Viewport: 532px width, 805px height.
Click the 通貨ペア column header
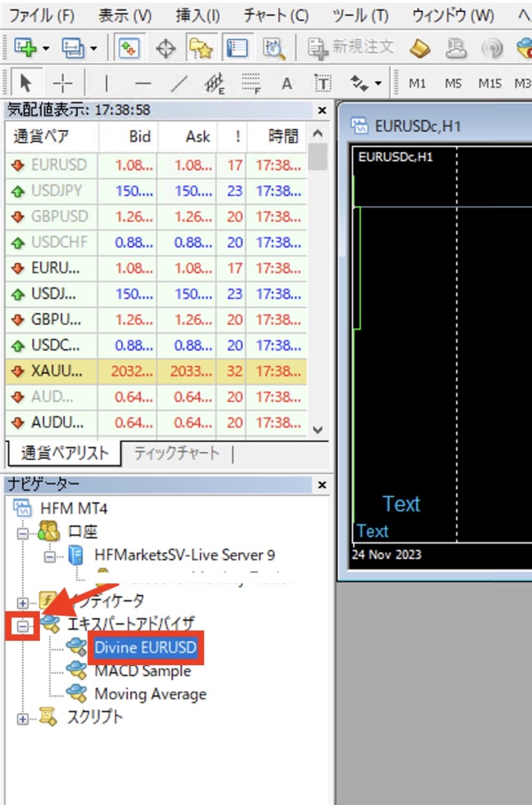tap(51, 137)
